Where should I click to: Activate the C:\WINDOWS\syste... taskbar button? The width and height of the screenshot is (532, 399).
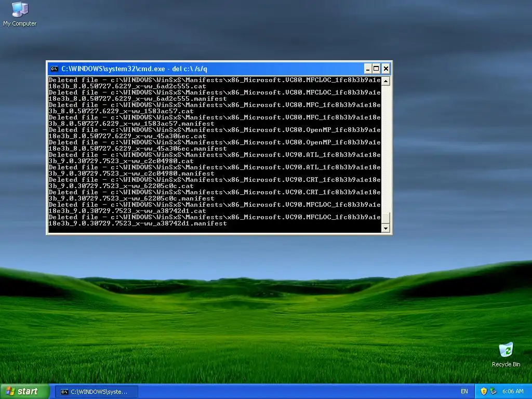pyautogui.click(x=97, y=392)
